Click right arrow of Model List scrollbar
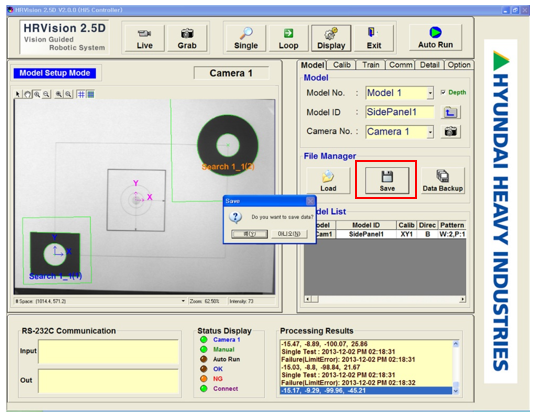Image resolution: width=538 pixels, height=417 pixels. (463, 299)
